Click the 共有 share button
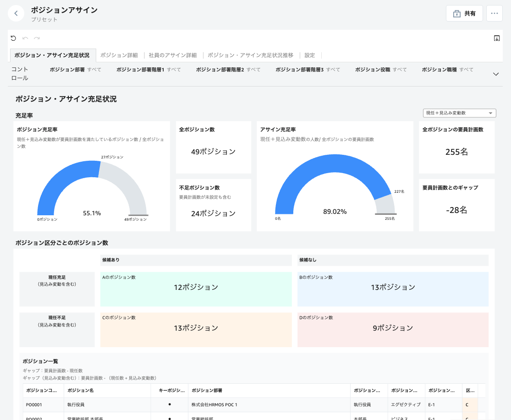The height and width of the screenshot is (420, 511). [464, 14]
